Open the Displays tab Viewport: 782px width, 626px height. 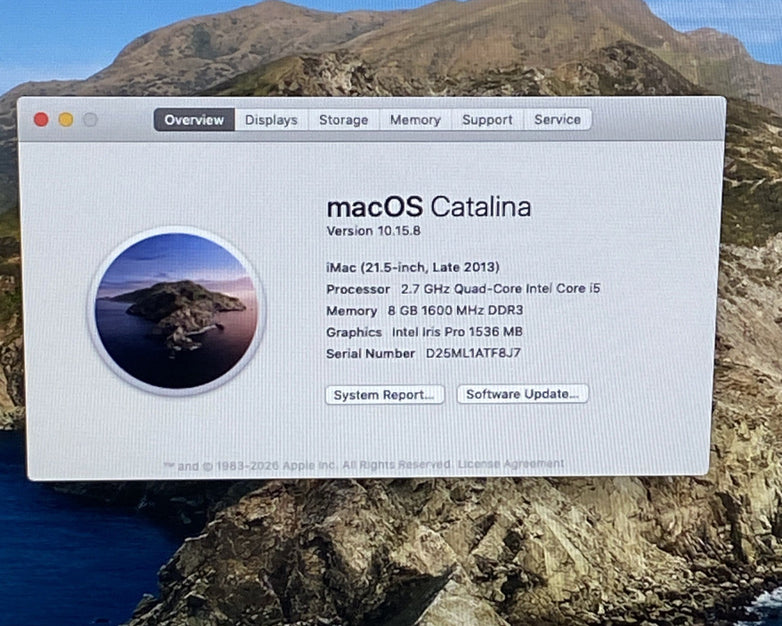[x=271, y=120]
